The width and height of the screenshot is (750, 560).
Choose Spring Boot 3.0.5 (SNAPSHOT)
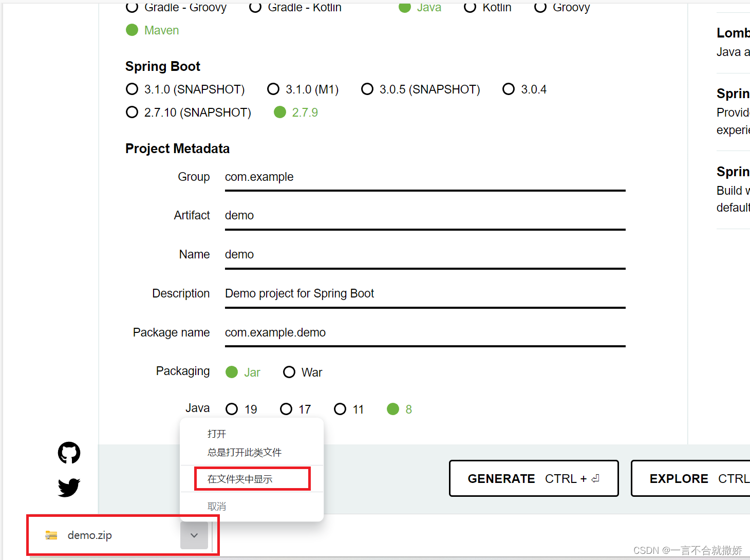tap(421, 89)
